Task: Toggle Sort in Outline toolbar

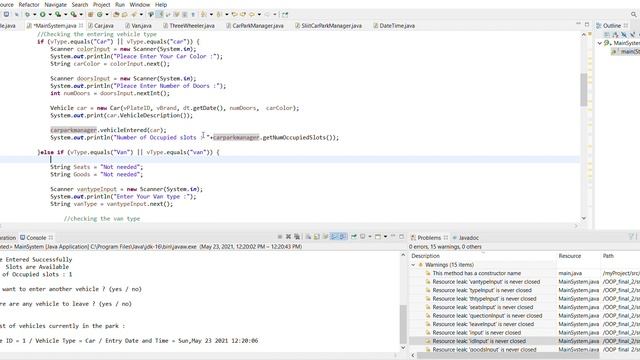Action: click(615, 35)
